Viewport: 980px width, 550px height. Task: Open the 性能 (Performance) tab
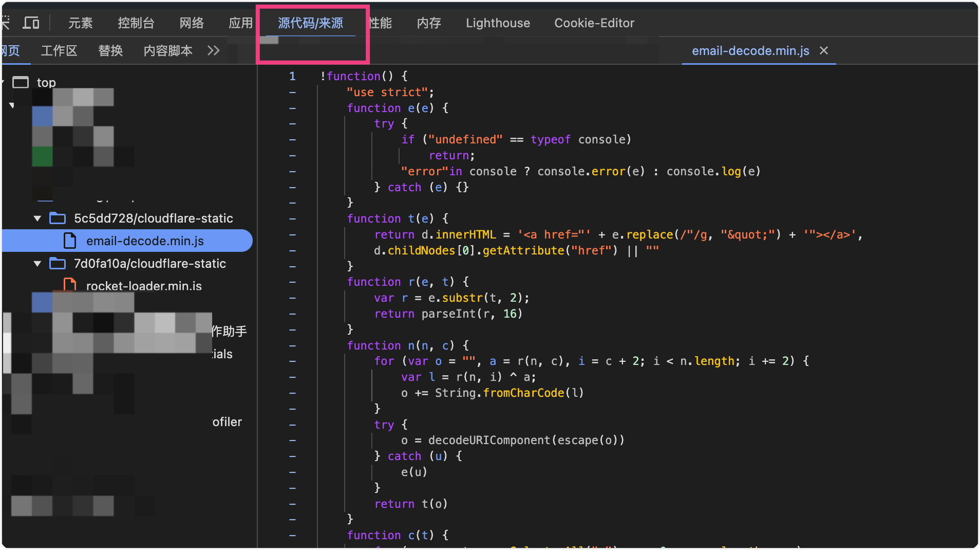click(381, 23)
